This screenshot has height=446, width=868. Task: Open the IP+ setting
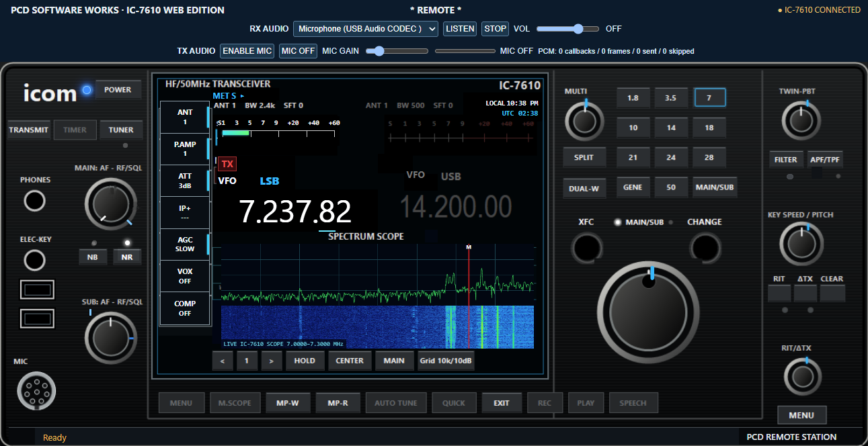tap(185, 212)
